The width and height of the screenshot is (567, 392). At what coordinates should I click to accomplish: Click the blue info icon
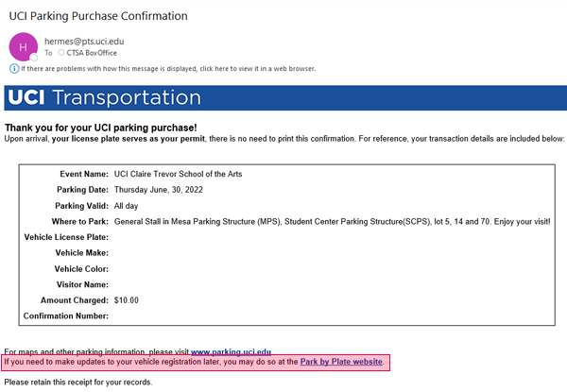[14, 69]
